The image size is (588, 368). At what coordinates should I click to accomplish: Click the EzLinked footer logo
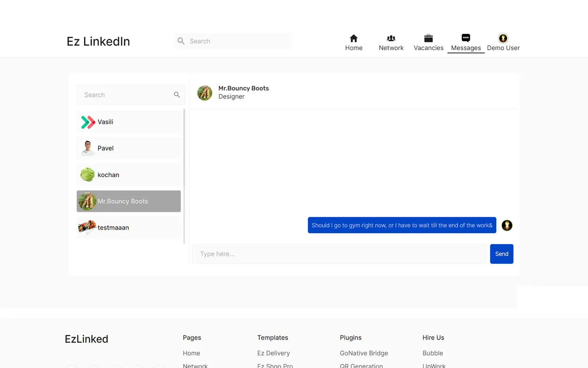coord(86,339)
